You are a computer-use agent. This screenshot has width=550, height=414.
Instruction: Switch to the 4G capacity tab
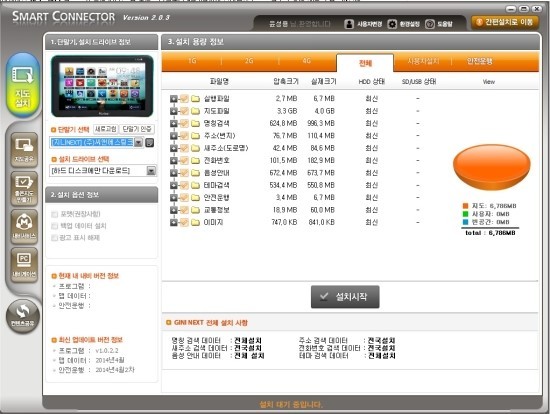[307, 61]
